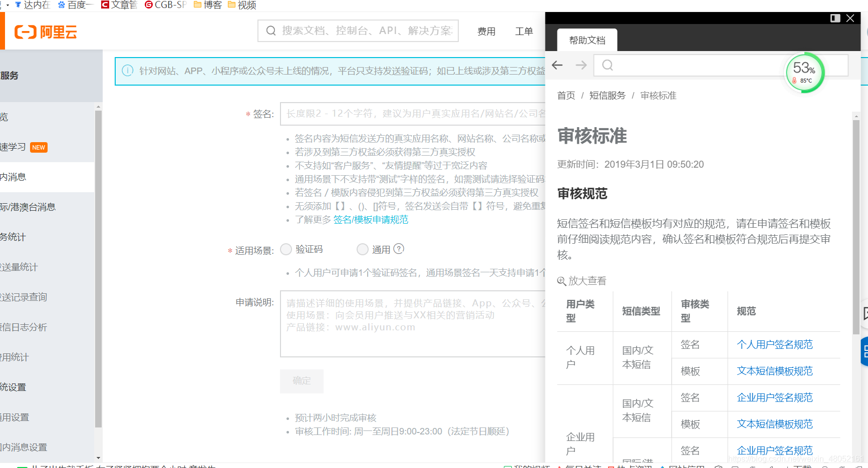The width and height of the screenshot is (868, 468).
Task: Open the 个人用户签名规范 link
Action: (x=774, y=344)
